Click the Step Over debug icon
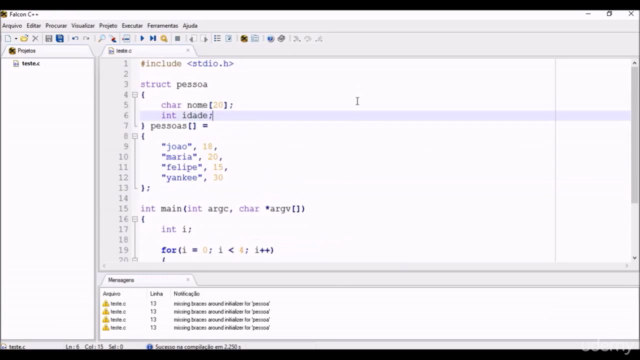The height and width of the screenshot is (360, 640). point(308,39)
